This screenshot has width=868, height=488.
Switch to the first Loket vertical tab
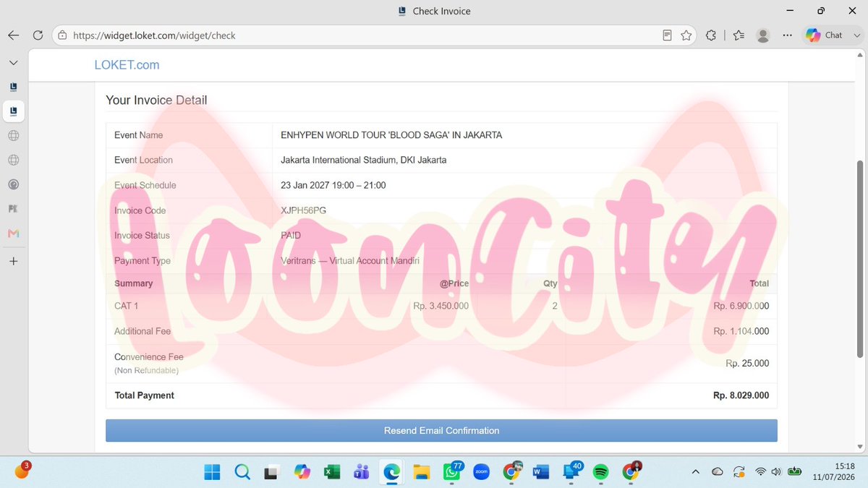pos(13,87)
